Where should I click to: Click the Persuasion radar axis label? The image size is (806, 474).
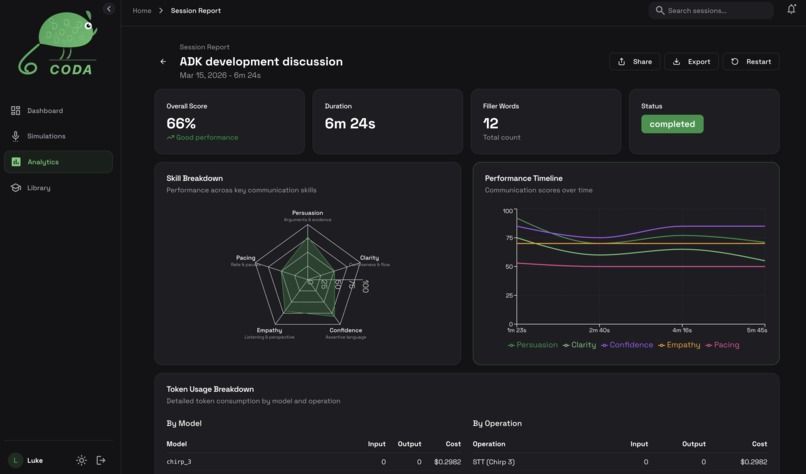click(307, 213)
